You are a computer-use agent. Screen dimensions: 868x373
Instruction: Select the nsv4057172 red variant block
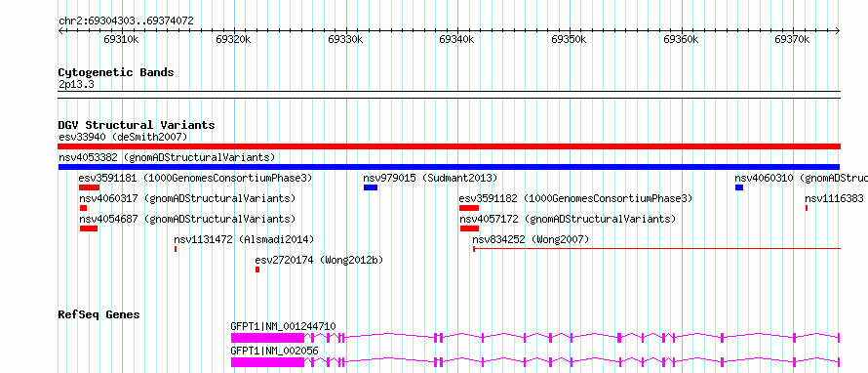[x=469, y=228]
